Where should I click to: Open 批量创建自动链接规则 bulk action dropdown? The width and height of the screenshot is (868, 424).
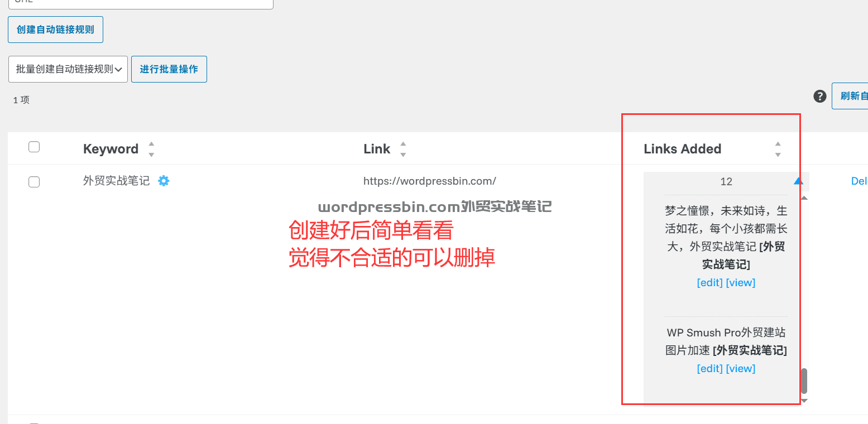pos(68,69)
